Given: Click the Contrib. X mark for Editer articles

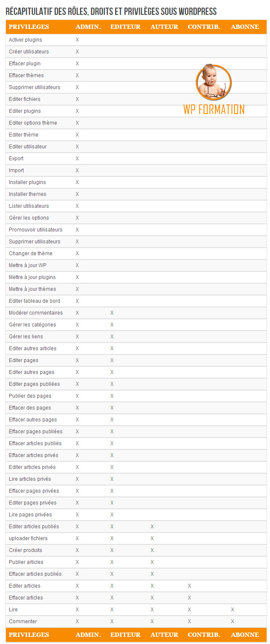Looking at the screenshot, I should pos(189,586).
